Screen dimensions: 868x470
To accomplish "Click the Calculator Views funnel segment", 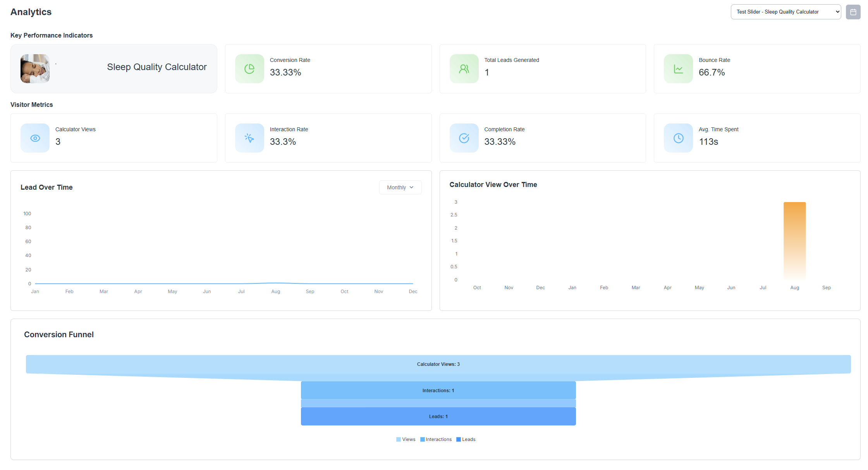I will click(x=438, y=364).
